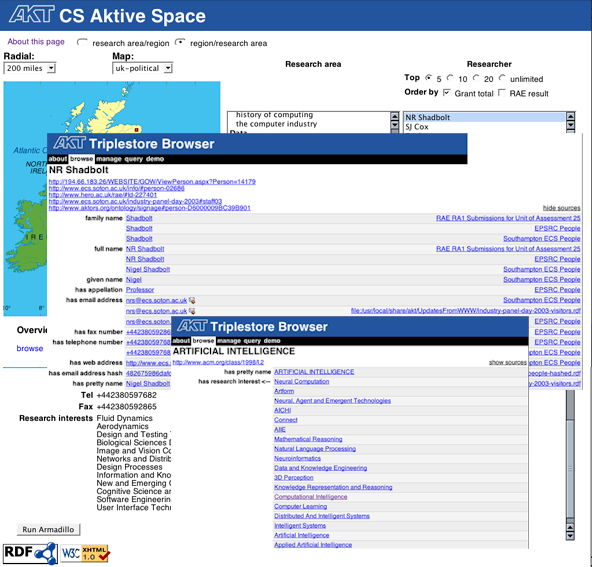Open Applied Artificial Intelligence link
Screen dimensions: 592x567
(x=313, y=545)
